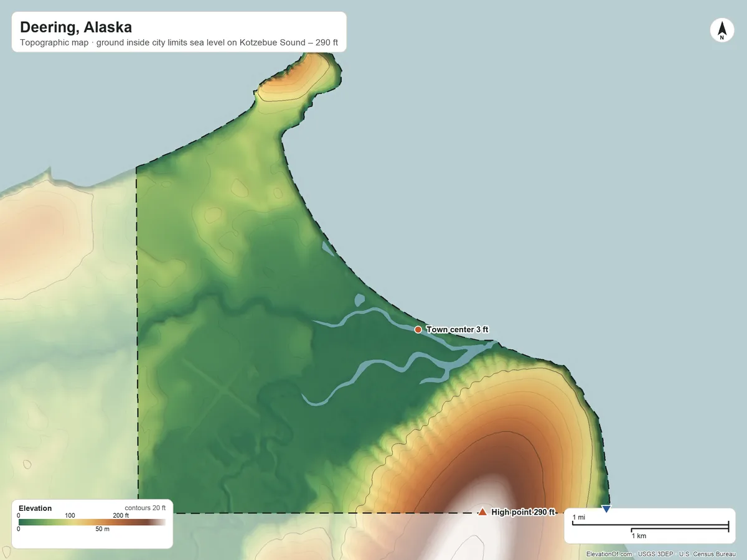Click the 'High point 290 ft' label
This screenshot has width=747, height=560.
[523, 512]
